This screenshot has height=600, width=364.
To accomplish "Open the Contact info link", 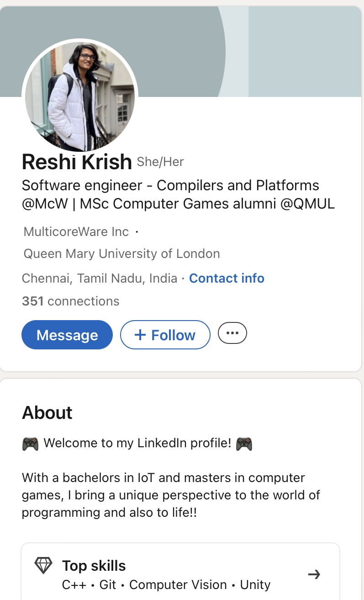I will 227,278.
